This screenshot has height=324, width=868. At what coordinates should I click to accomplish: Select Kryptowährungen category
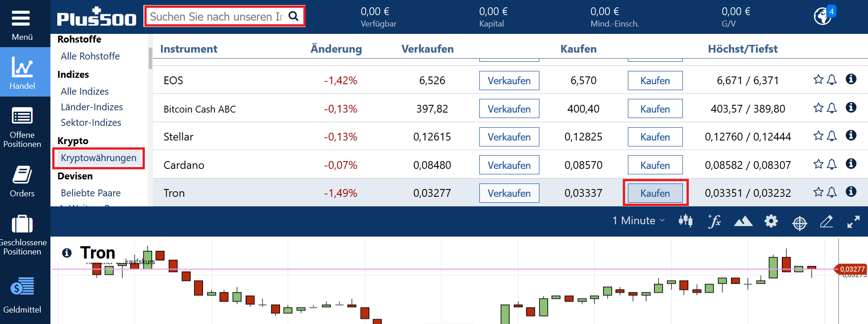[x=99, y=158]
